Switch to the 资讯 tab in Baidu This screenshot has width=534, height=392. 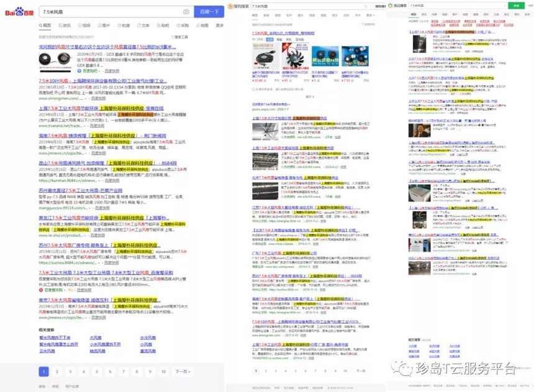(x=65, y=25)
